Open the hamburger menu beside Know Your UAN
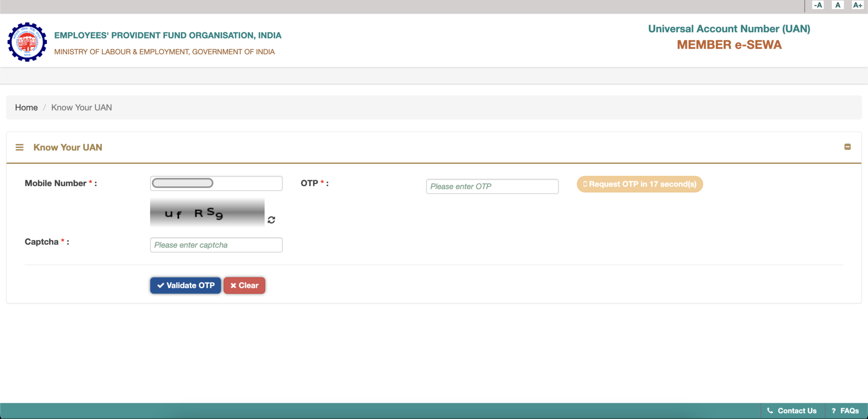 tap(19, 147)
